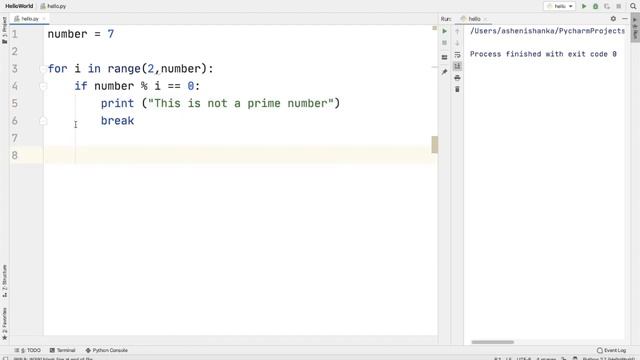
Task: Close the hello Run tab
Action: pos(485,19)
